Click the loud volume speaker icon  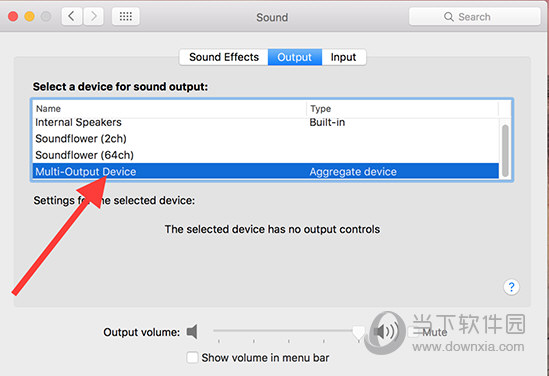[385, 331]
